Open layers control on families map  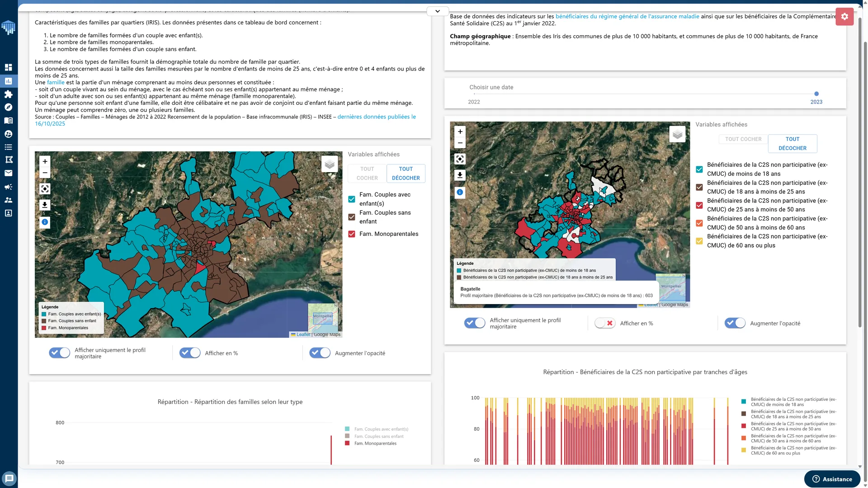[x=330, y=164]
